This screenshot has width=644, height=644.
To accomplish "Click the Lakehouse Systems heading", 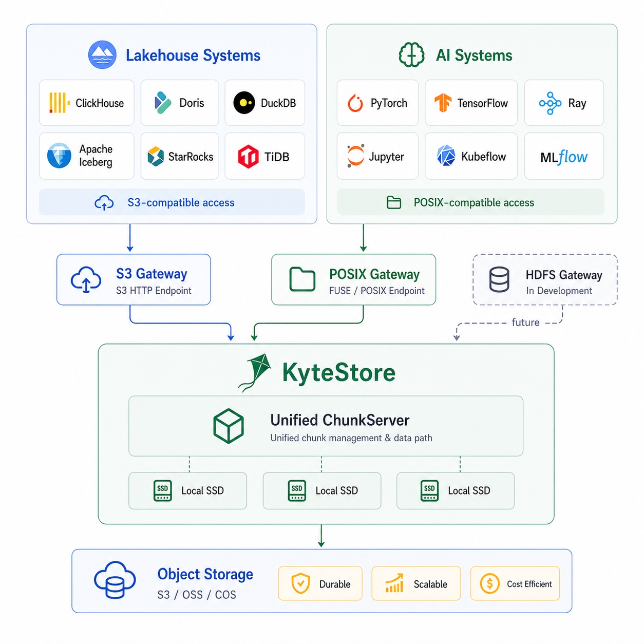I will 193,55.
